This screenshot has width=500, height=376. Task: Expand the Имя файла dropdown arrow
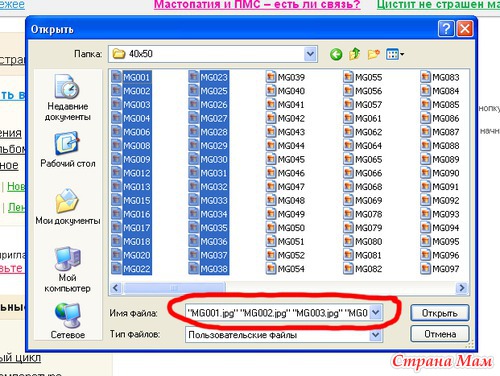coord(376,313)
